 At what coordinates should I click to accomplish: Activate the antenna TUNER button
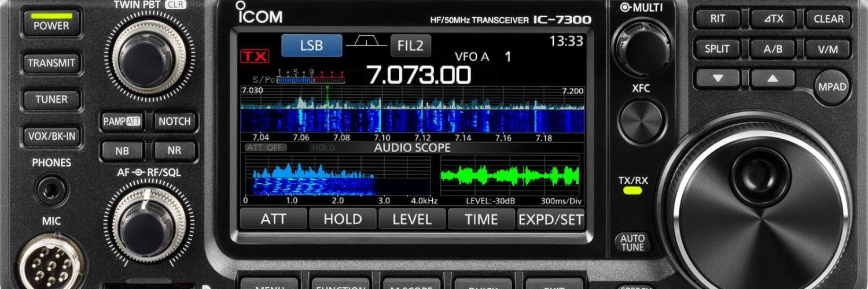pos(51,99)
